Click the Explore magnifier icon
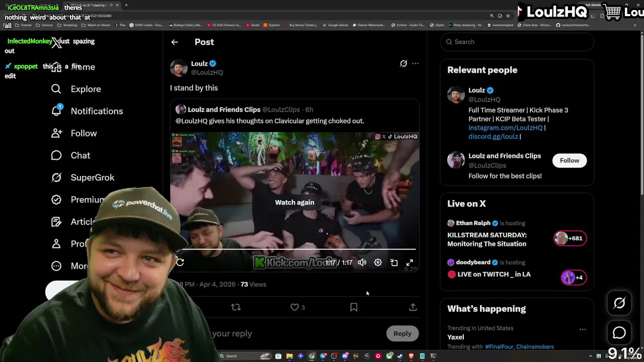Image resolution: width=644 pixels, height=362 pixels. [56, 89]
